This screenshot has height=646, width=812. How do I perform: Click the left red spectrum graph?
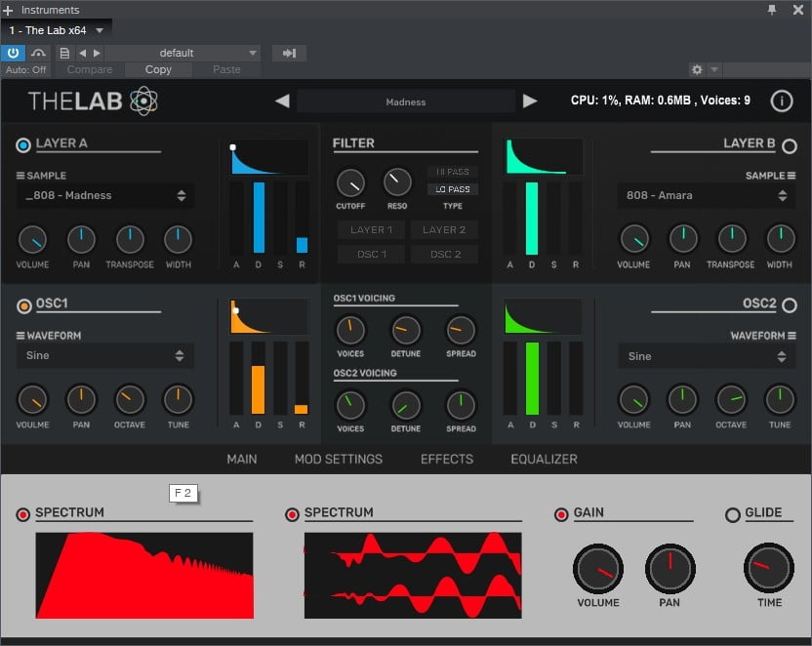(144, 576)
